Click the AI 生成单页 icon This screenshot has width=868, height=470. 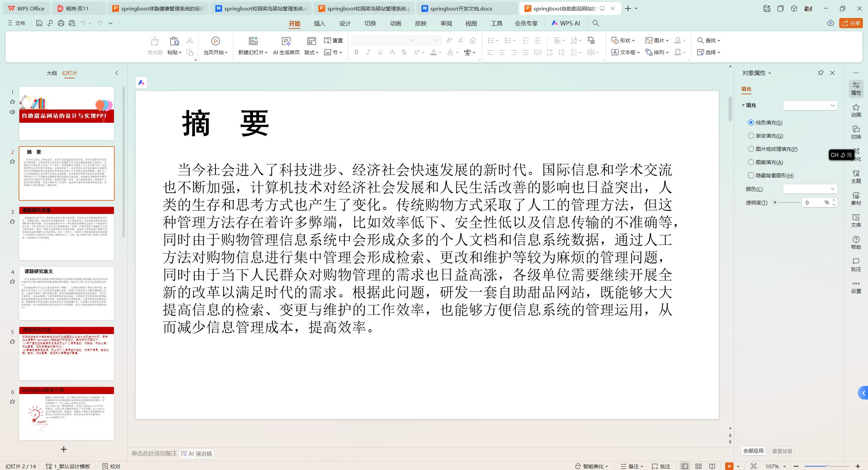pos(286,41)
